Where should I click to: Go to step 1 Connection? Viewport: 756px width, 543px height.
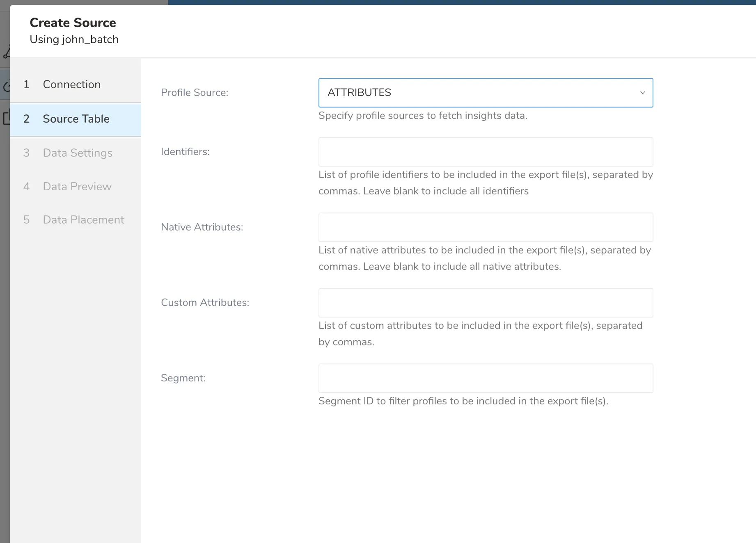point(76,84)
